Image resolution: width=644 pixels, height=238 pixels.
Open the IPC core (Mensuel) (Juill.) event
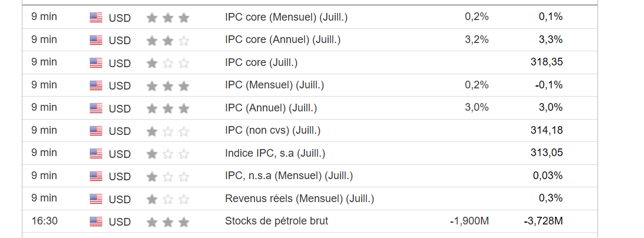point(286,17)
